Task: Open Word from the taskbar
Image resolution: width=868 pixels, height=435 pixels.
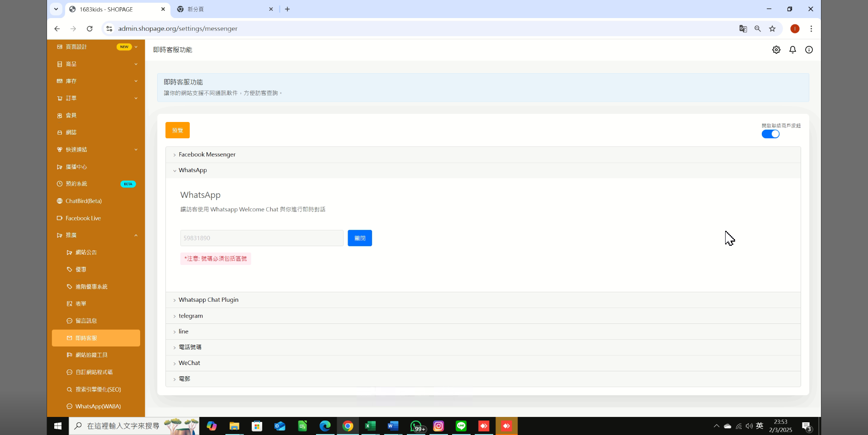Action: click(393, 426)
